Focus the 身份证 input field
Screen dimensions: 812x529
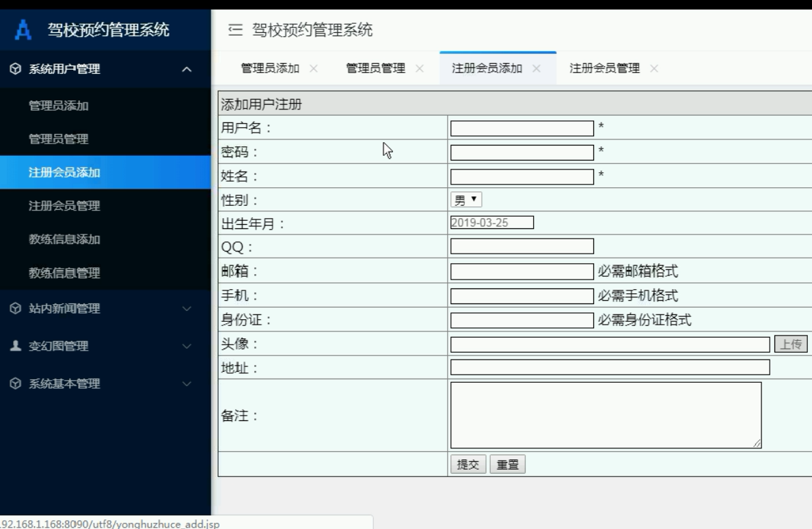(x=522, y=321)
